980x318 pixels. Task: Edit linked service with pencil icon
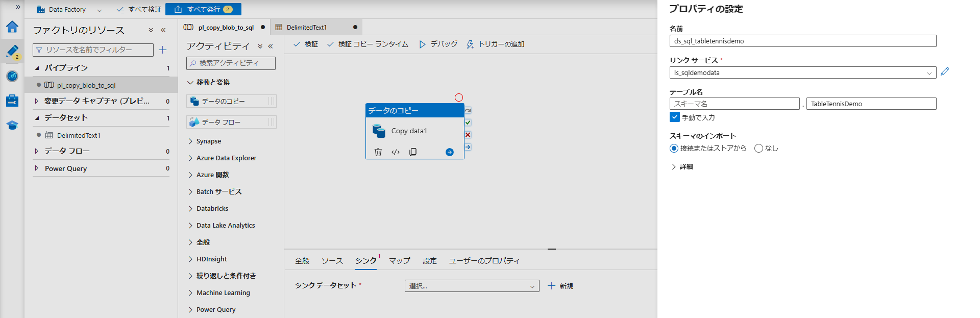[x=945, y=72]
